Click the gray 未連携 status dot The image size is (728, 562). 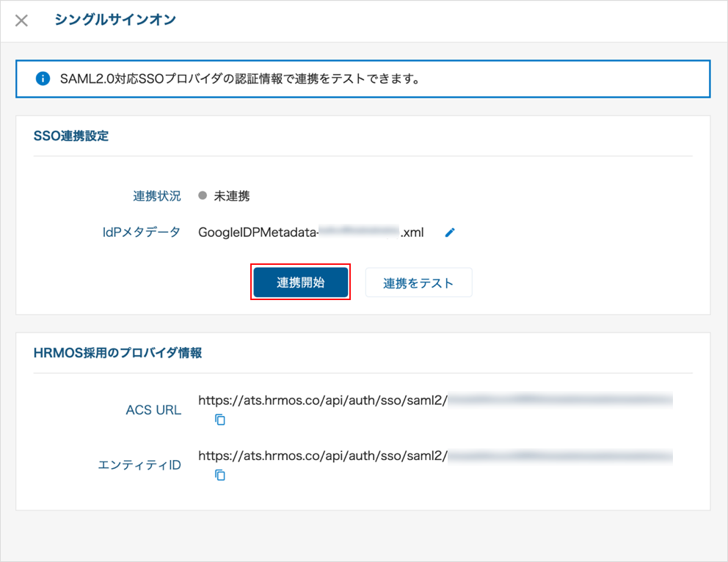pyautogui.click(x=203, y=195)
